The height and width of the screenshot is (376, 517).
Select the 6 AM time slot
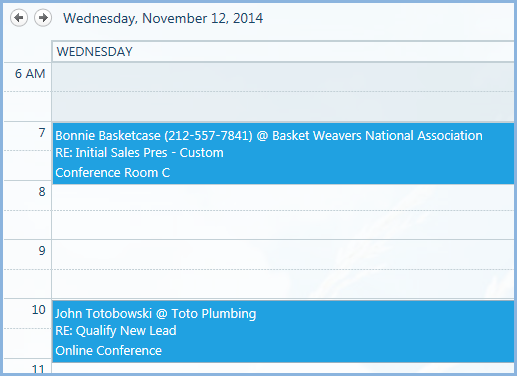(x=283, y=77)
